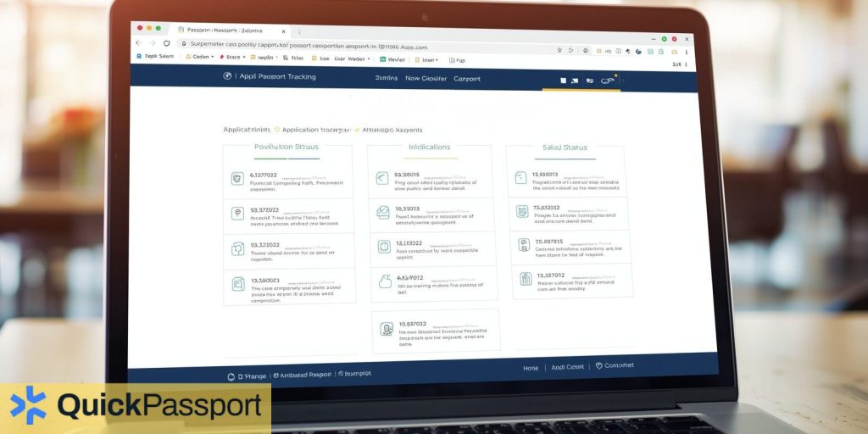Click the checkmark document icon beside 10,33013

382,213
